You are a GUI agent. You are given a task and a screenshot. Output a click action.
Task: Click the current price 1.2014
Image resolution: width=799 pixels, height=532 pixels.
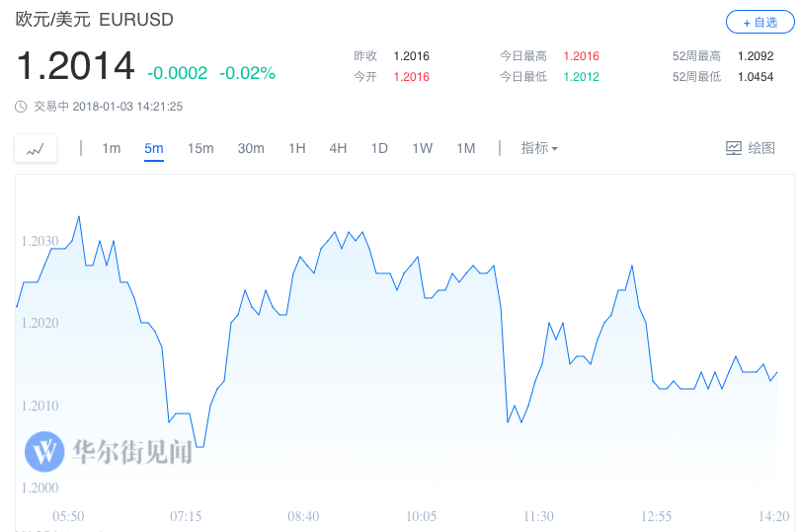click(x=75, y=67)
